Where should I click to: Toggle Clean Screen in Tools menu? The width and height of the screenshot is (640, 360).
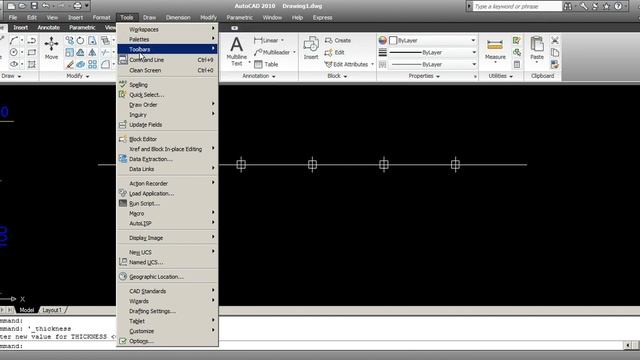[168, 70]
